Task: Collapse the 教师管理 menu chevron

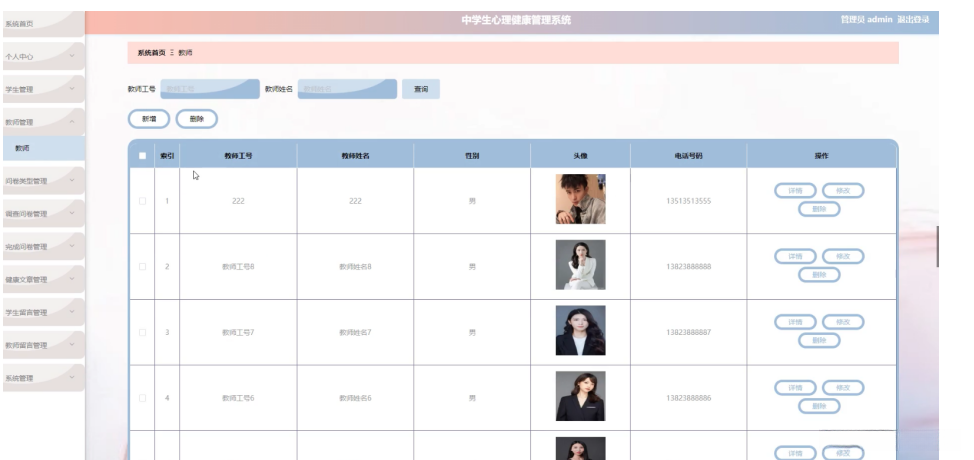Action: pos(71,122)
